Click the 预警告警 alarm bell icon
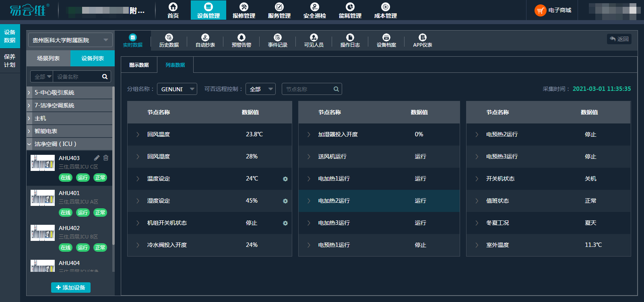Viewport: 644px width, 302px height. tap(242, 37)
